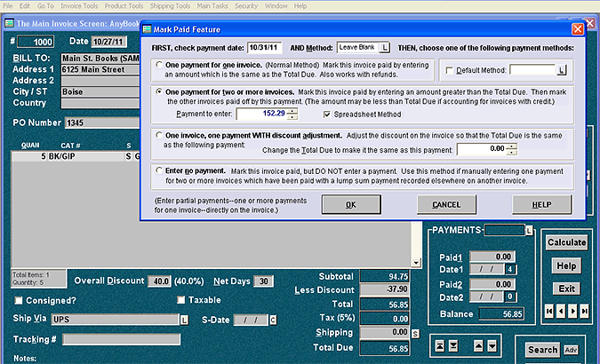Select 'One payment for one invoice' option

coord(159,65)
